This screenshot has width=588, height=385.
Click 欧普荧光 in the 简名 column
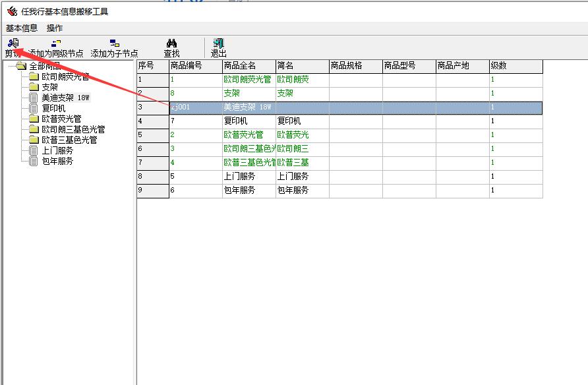point(303,135)
